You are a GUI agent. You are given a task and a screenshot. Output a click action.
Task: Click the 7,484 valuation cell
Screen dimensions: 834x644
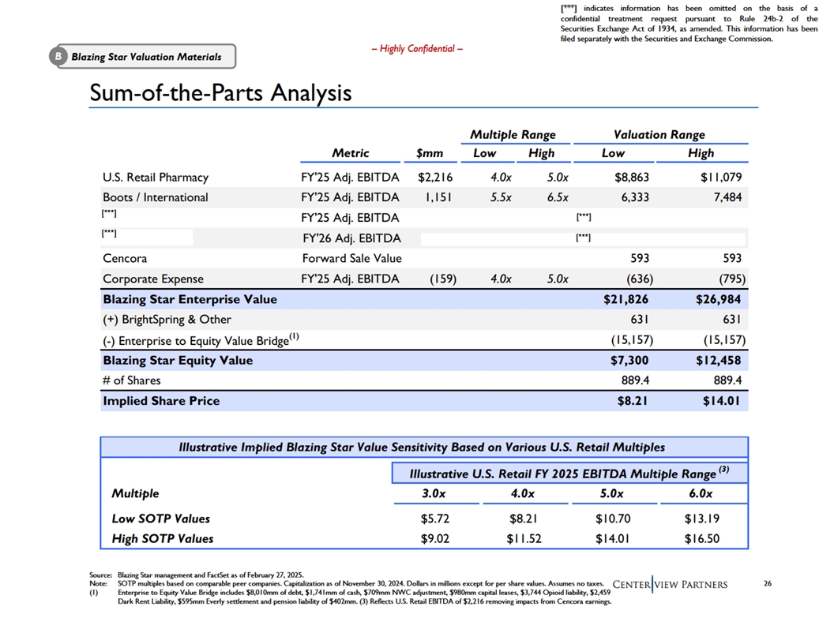click(x=727, y=197)
